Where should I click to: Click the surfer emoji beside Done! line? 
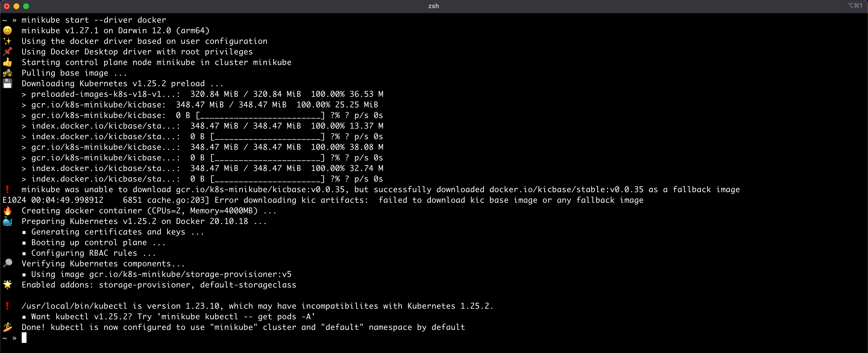pos(7,327)
